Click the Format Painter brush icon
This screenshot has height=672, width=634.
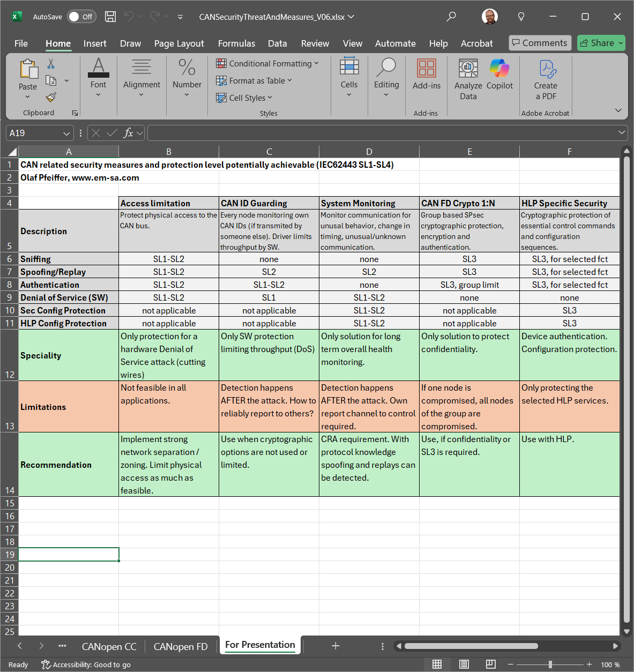click(x=51, y=97)
